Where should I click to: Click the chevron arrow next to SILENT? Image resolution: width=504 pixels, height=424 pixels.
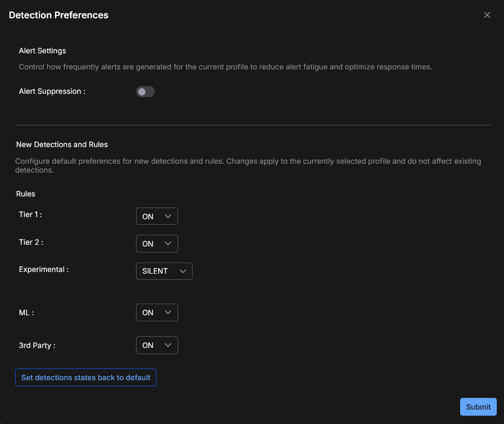pyautogui.click(x=183, y=271)
